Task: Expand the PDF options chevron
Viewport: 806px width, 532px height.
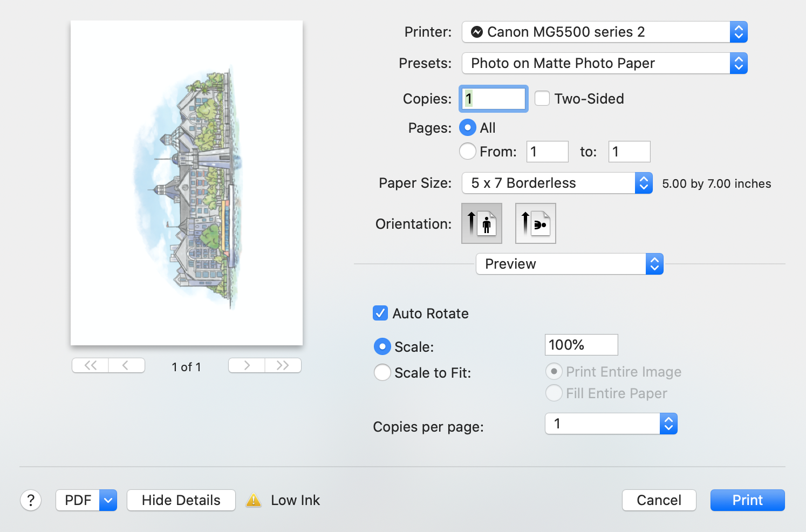Action: tap(107, 500)
